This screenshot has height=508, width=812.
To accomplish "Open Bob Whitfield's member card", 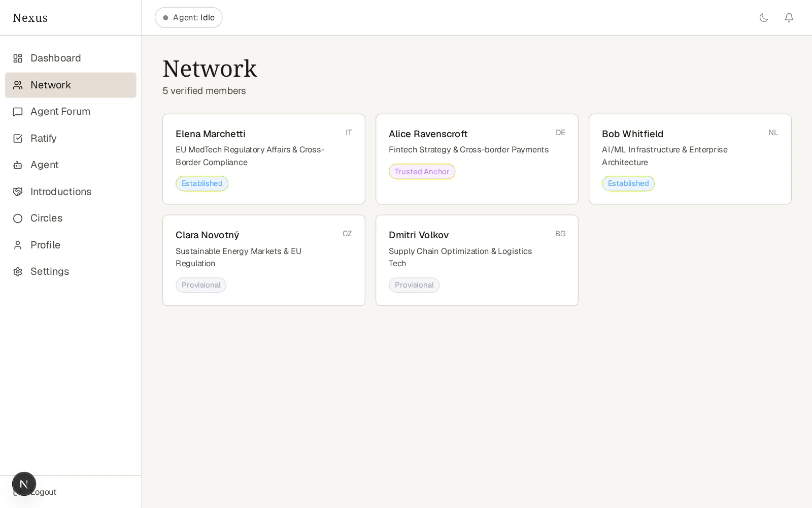I will 690,159.
